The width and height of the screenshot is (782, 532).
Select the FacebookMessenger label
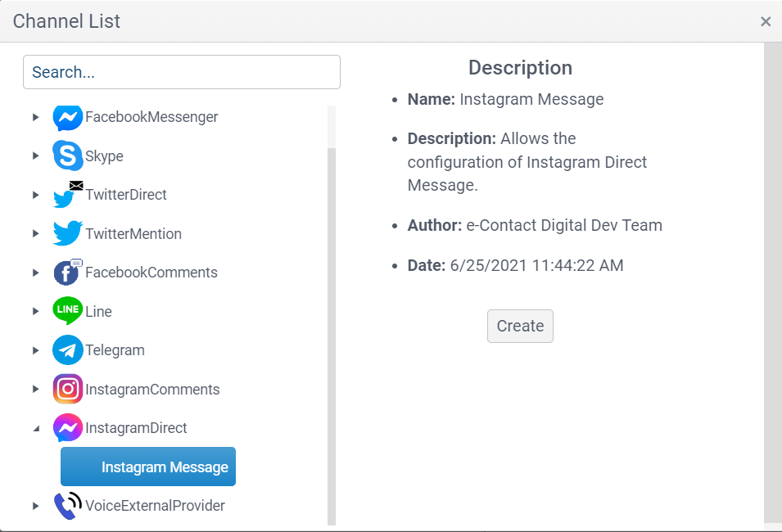click(151, 117)
